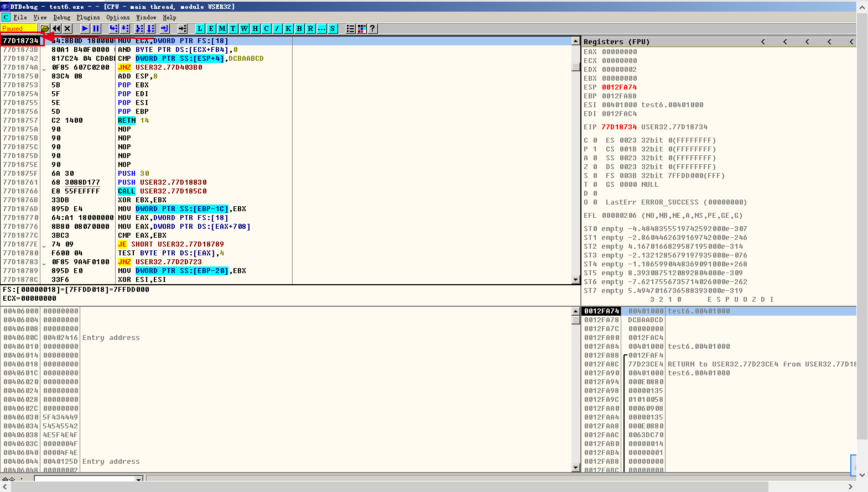Click the horizontal scrollbar thumb at the bottom
This screenshot has height=492, width=868.
389,486
